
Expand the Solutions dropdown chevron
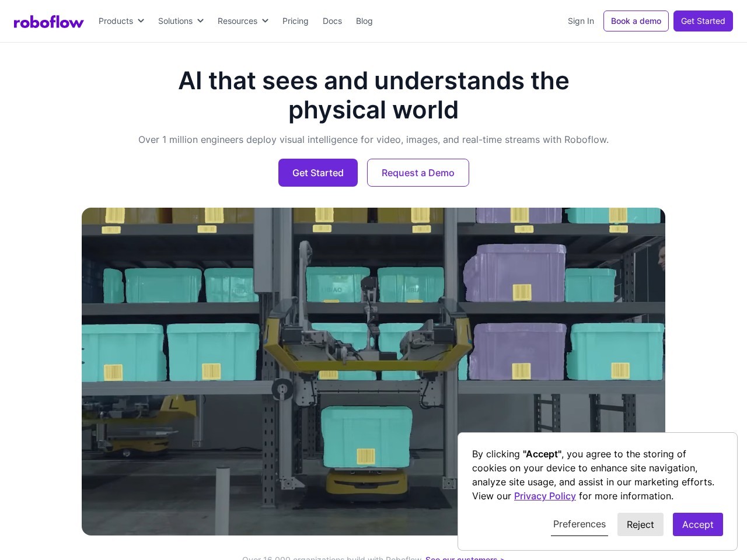[x=200, y=21]
